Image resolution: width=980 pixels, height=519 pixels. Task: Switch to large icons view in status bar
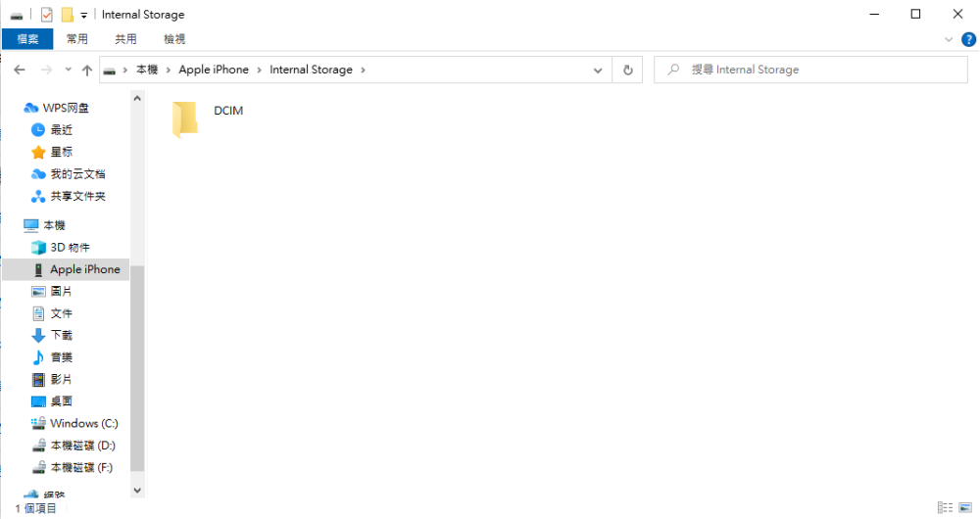click(965, 507)
